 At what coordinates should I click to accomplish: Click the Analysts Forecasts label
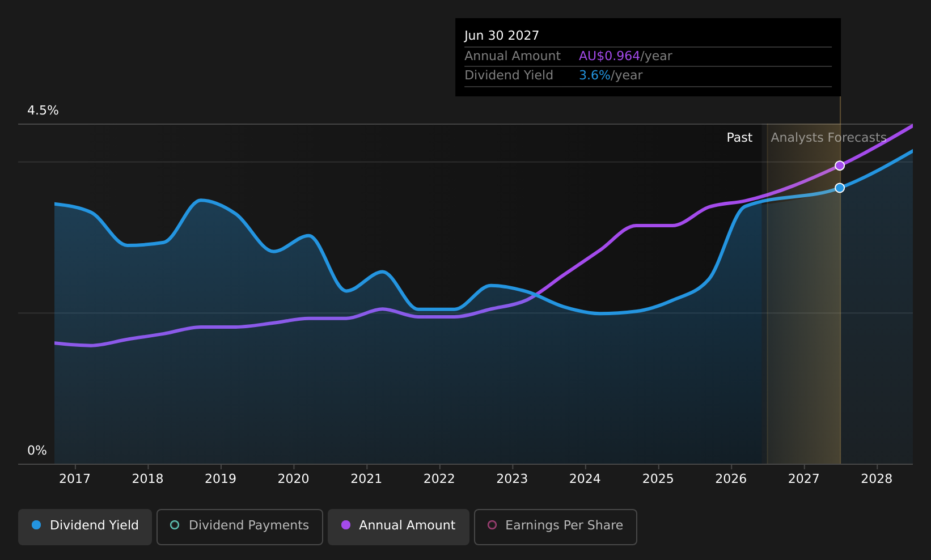(828, 138)
